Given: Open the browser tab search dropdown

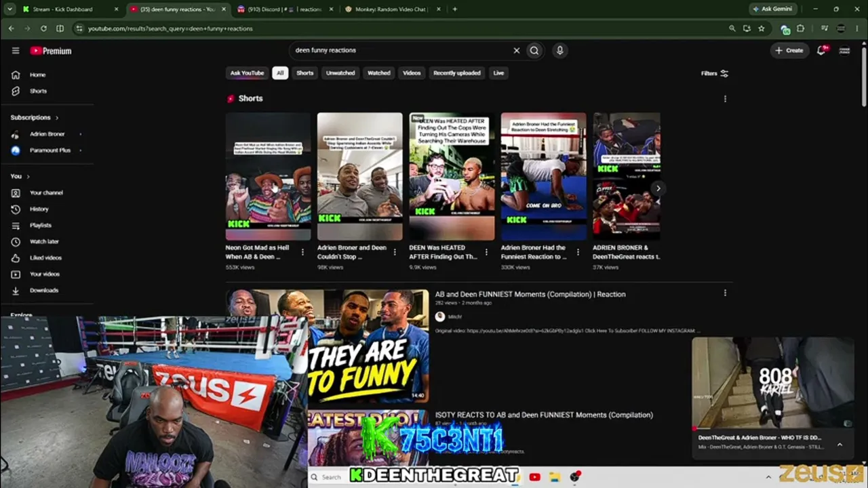Looking at the screenshot, I should [x=10, y=9].
